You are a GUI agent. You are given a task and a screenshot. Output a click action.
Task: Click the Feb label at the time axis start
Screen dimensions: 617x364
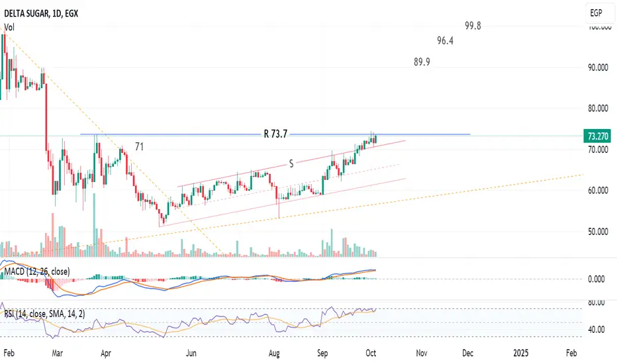pyautogui.click(x=9, y=353)
